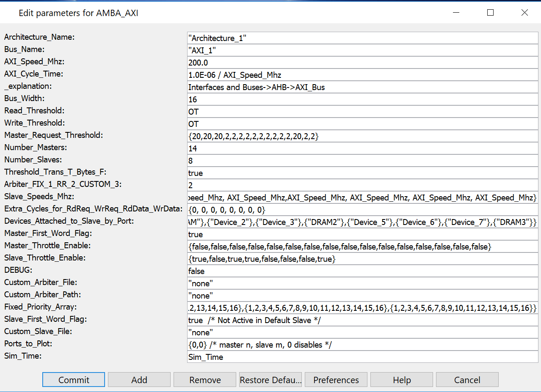Screen dimensions: 541x392
Task: Click the DEBUG parameter field
Action: tap(362, 271)
